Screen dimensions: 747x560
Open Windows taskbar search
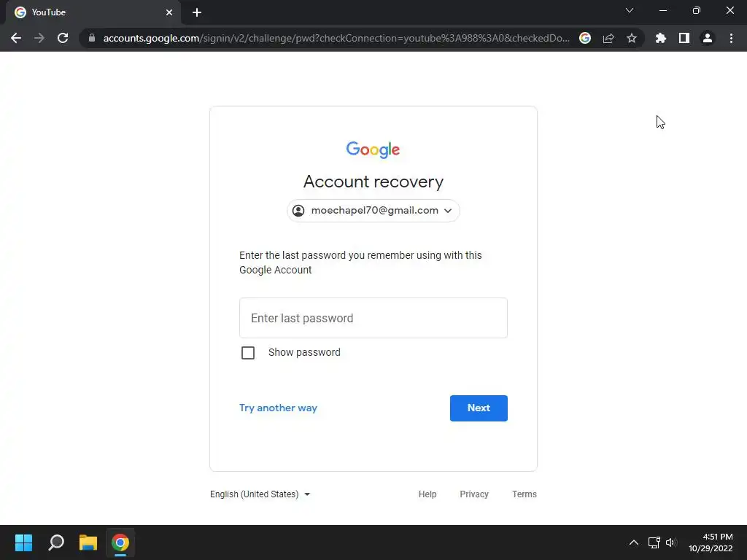point(56,542)
